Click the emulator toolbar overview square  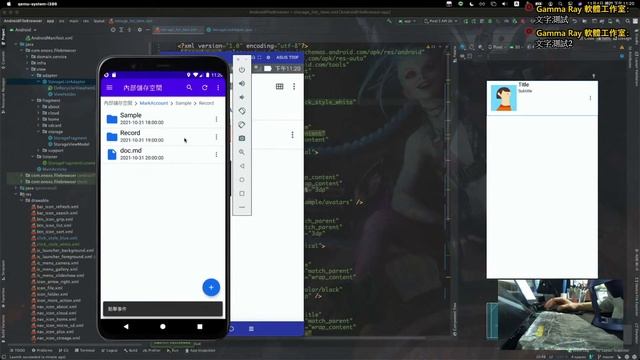242,193
